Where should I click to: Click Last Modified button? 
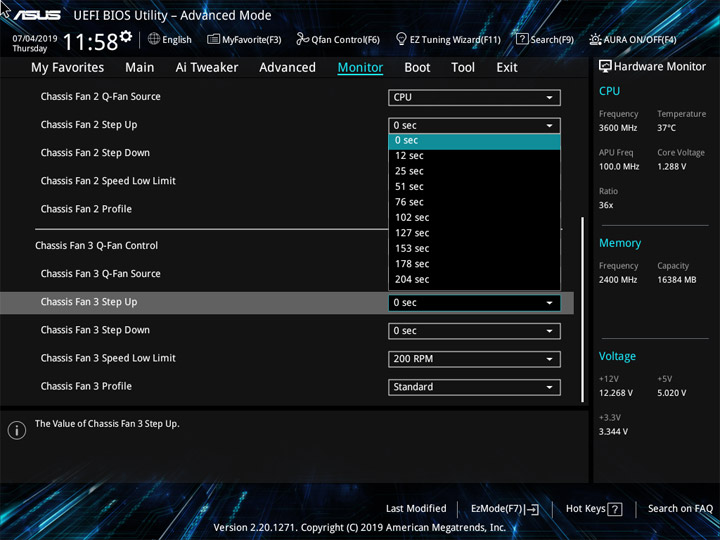point(416,509)
